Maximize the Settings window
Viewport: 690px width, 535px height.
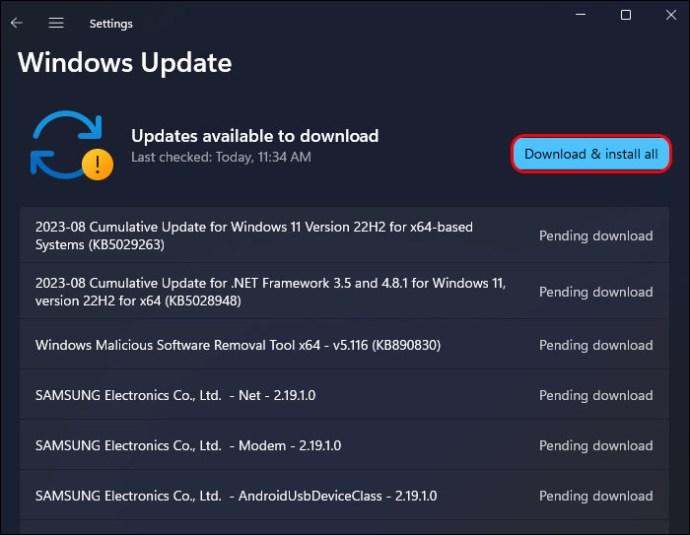point(625,15)
